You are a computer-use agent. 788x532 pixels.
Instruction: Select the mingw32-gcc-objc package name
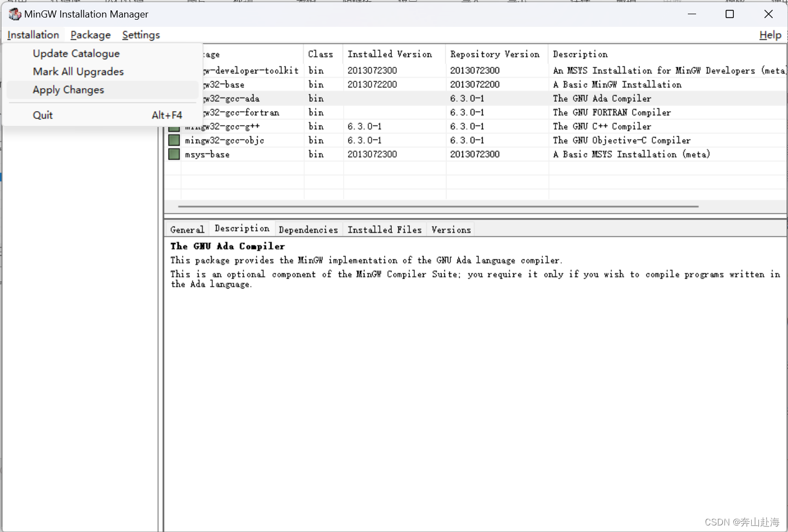click(x=224, y=141)
